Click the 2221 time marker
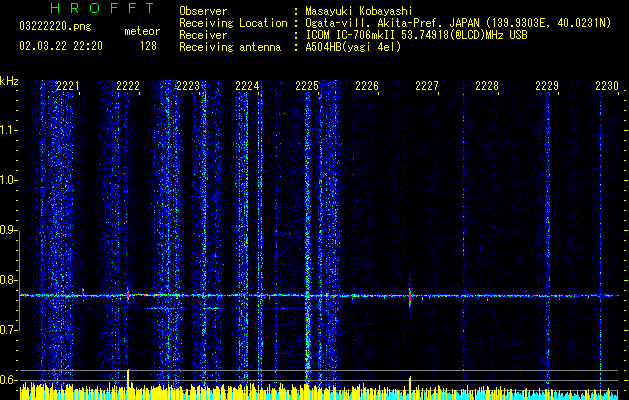This screenshot has height=400, width=629. pyautogui.click(x=67, y=86)
